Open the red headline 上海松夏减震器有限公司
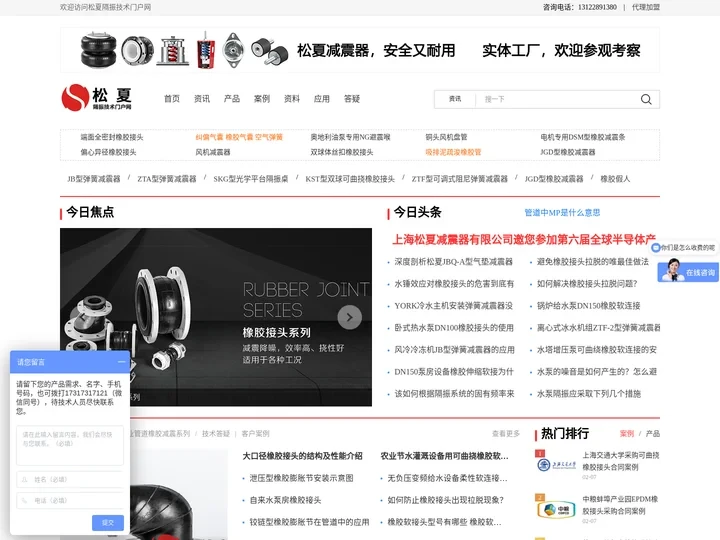720x540 pixels. click(x=523, y=239)
